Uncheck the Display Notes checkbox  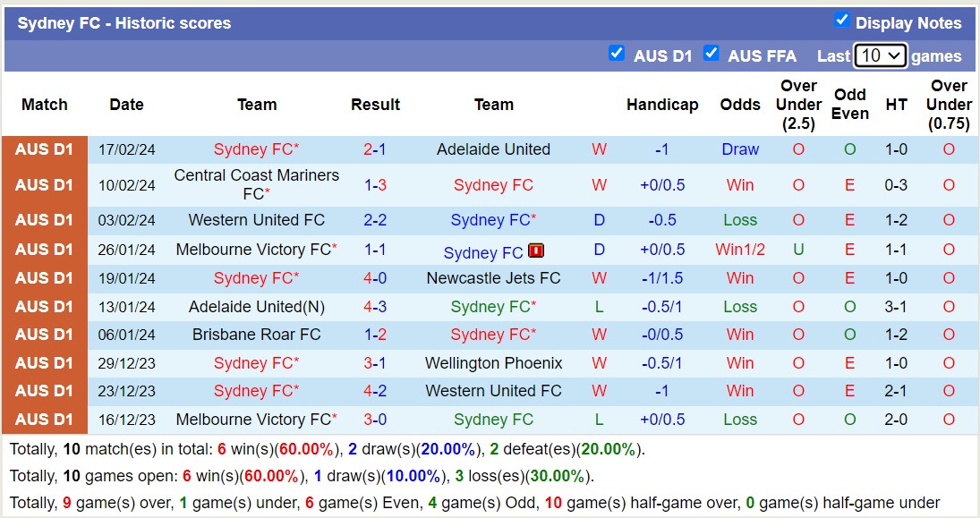(x=842, y=22)
